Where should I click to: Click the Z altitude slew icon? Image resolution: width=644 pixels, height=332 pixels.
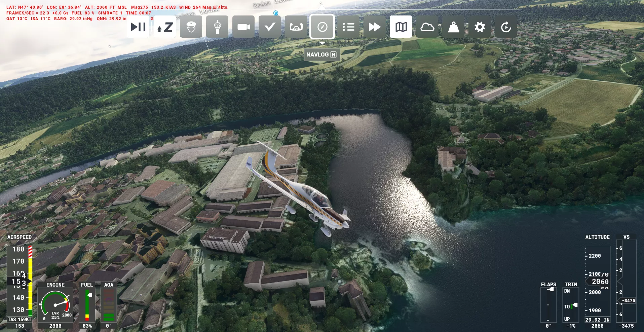point(165,27)
